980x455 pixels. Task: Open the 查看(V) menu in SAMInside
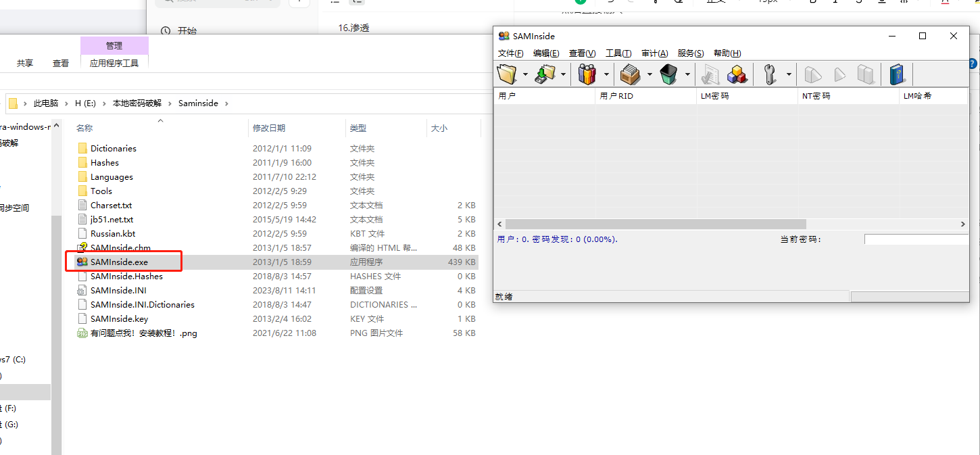pos(583,53)
